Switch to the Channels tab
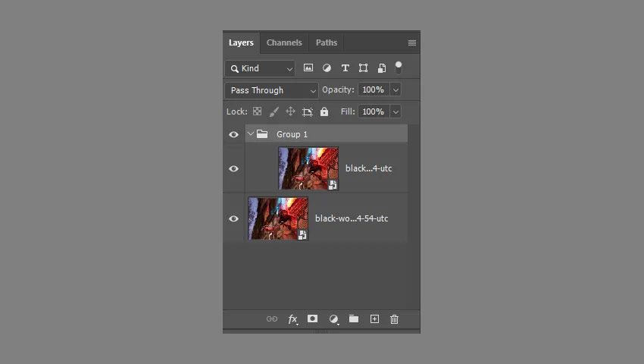Screen dimensions: 644x364 coord(284,42)
